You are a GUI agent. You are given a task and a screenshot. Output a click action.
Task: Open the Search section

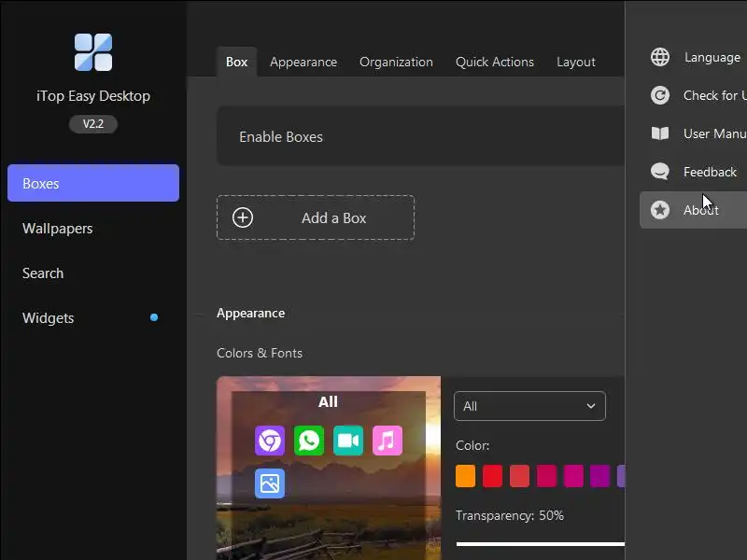[x=43, y=273]
